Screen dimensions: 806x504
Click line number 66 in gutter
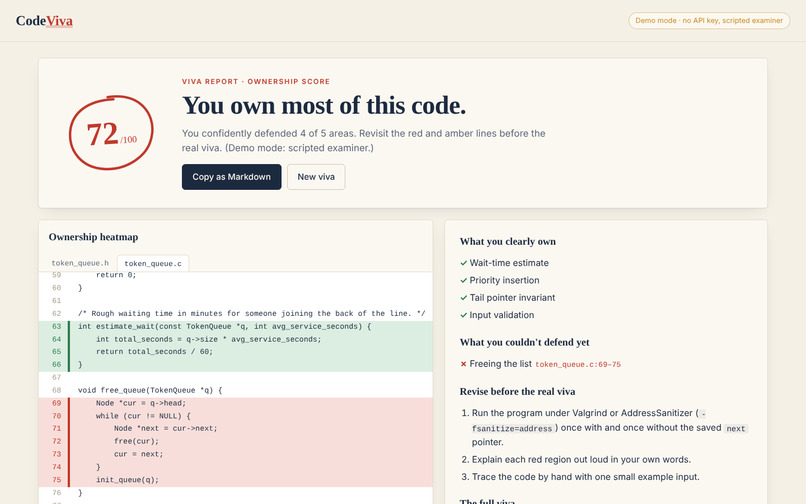coord(57,365)
